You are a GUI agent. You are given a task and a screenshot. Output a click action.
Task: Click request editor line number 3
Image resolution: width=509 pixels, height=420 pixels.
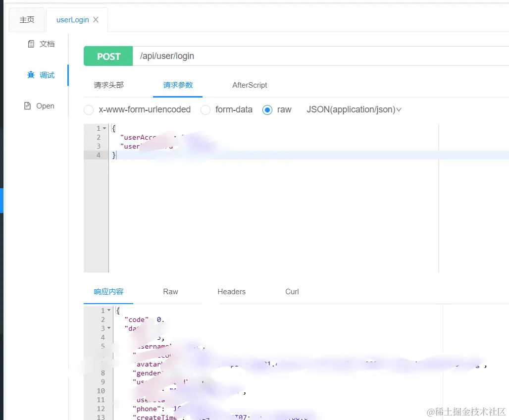(x=99, y=146)
